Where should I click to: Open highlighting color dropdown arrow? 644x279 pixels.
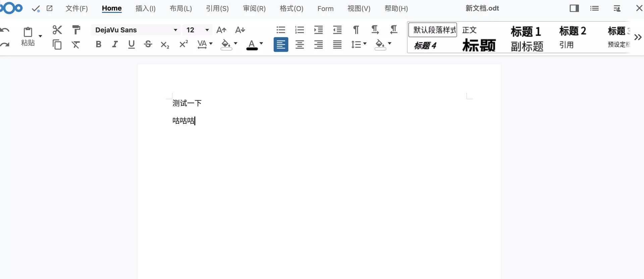click(235, 44)
